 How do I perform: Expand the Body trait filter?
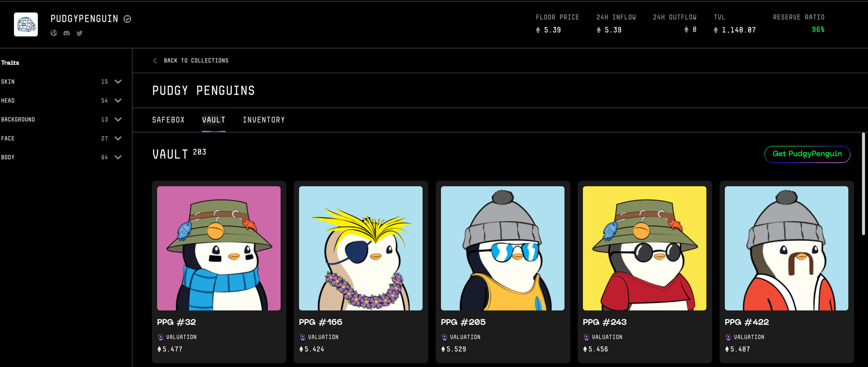[118, 157]
